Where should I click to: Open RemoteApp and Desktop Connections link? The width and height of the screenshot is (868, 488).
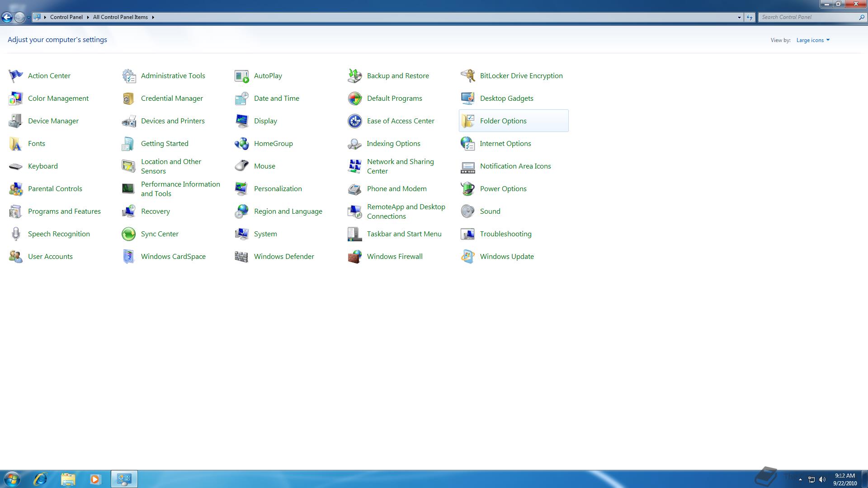[406, 211]
